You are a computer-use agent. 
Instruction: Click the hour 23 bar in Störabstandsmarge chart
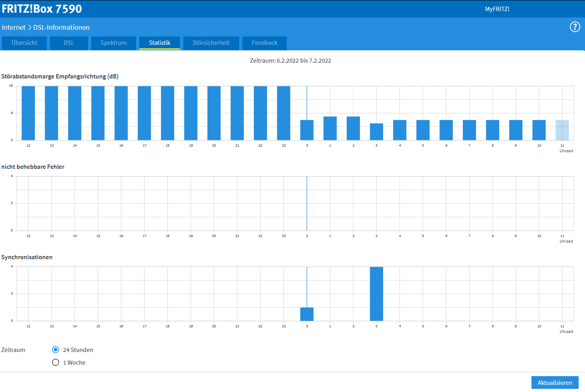pos(284,113)
